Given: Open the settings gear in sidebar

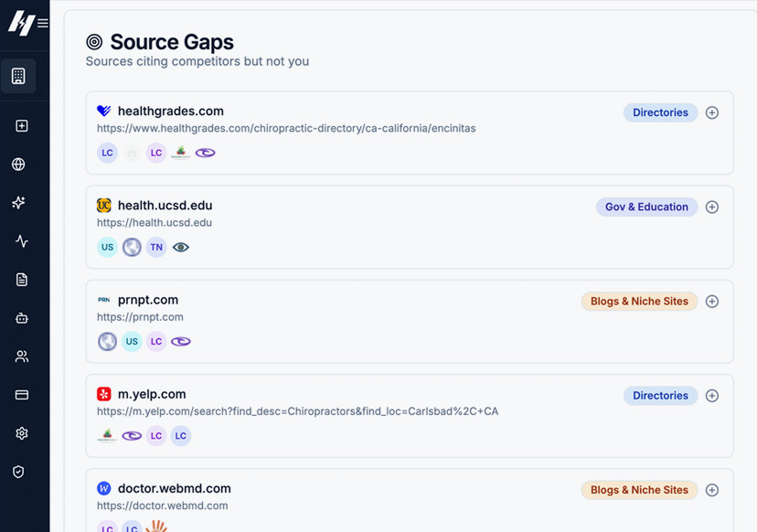Looking at the screenshot, I should [x=22, y=433].
